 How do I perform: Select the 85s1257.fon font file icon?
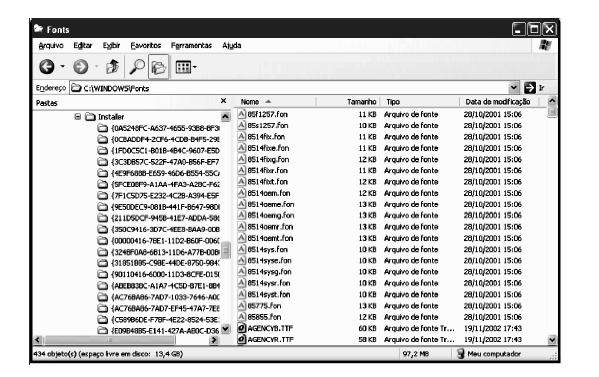point(241,125)
